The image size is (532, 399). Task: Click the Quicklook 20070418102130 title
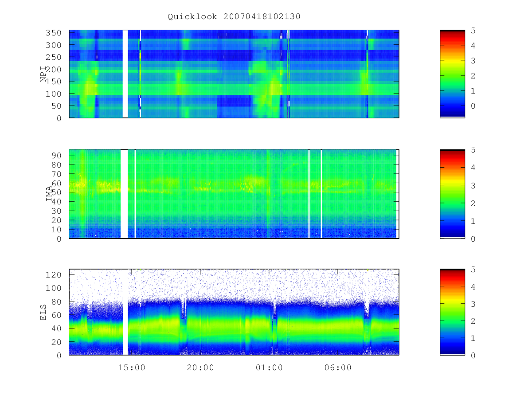pyautogui.click(x=234, y=16)
